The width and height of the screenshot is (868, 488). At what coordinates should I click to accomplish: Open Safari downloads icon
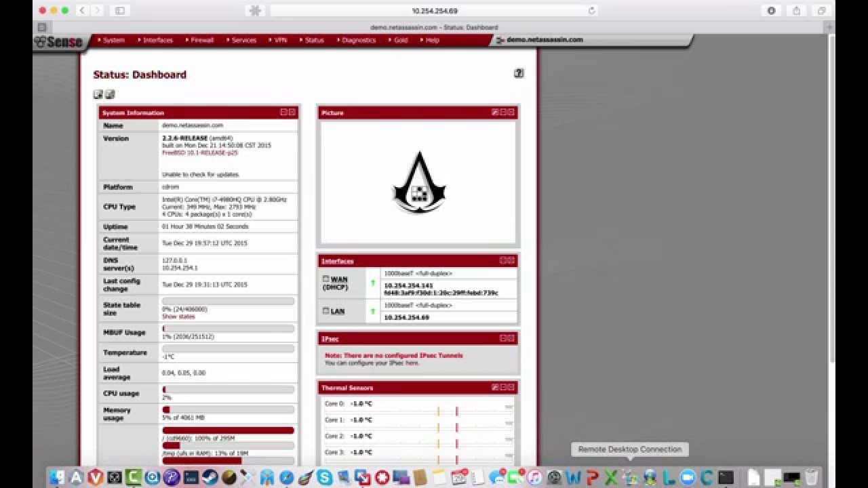(771, 11)
